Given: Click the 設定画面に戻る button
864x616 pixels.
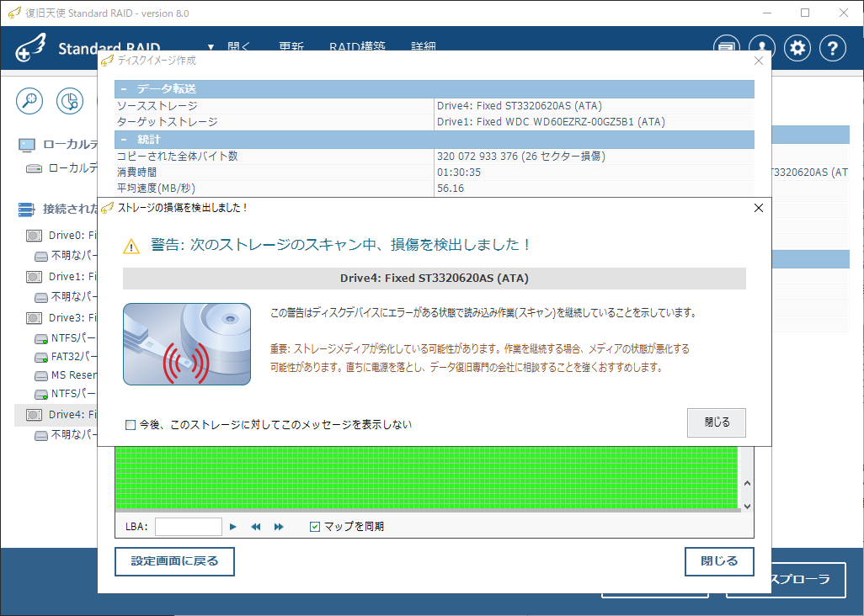Looking at the screenshot, I should pyautogui.click(x=174, y=561).
